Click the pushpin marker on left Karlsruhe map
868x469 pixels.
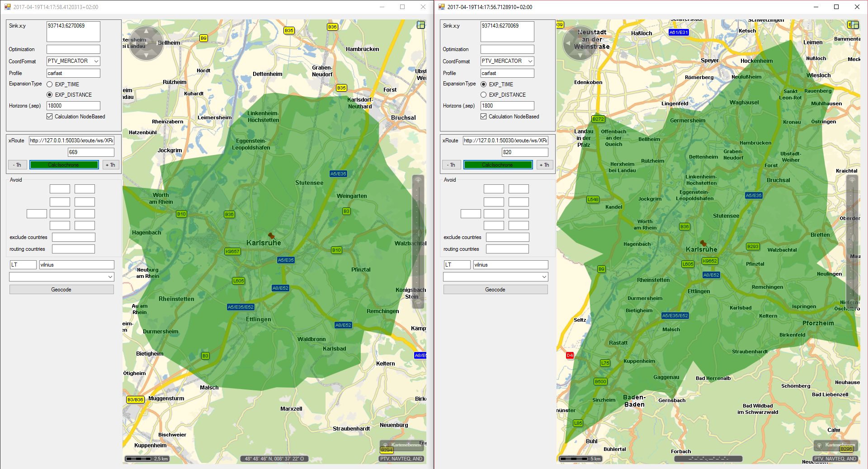click(x=271, y=235)
